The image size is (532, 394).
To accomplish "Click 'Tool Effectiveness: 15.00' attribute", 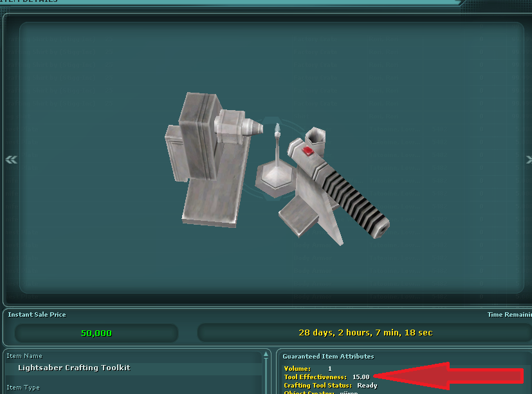I will pos(327,377).
